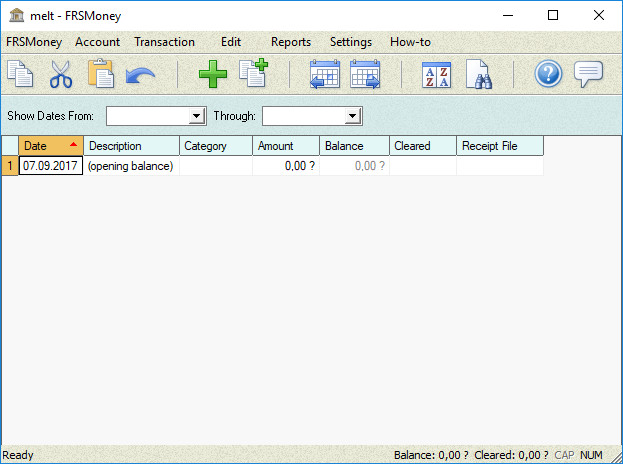Open the Account menu

[x=97, y=42]
